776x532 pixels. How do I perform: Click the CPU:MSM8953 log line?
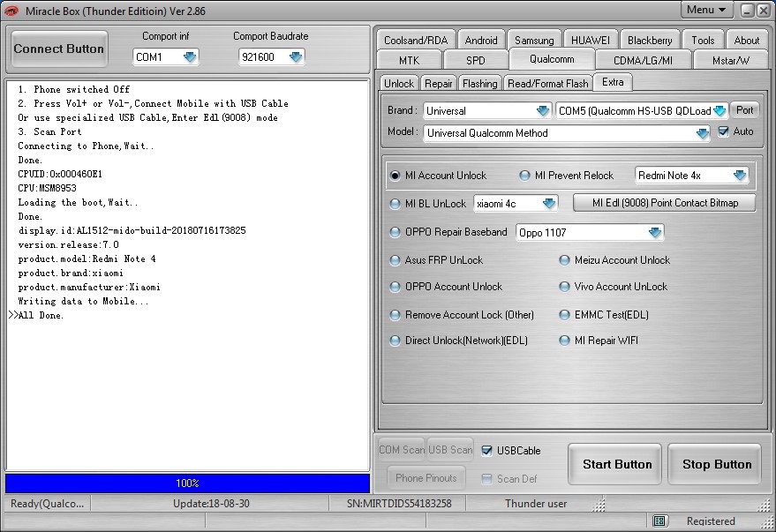(x=47, y=189)
